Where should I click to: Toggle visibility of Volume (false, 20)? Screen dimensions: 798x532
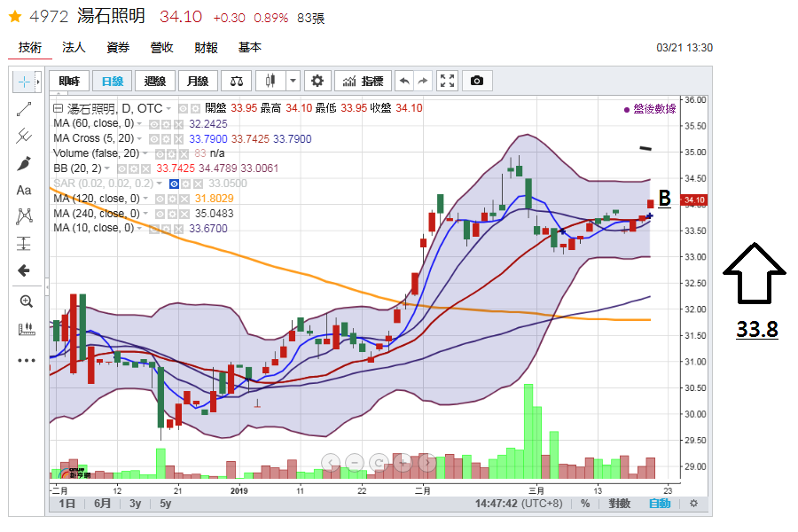pos(160,153)
